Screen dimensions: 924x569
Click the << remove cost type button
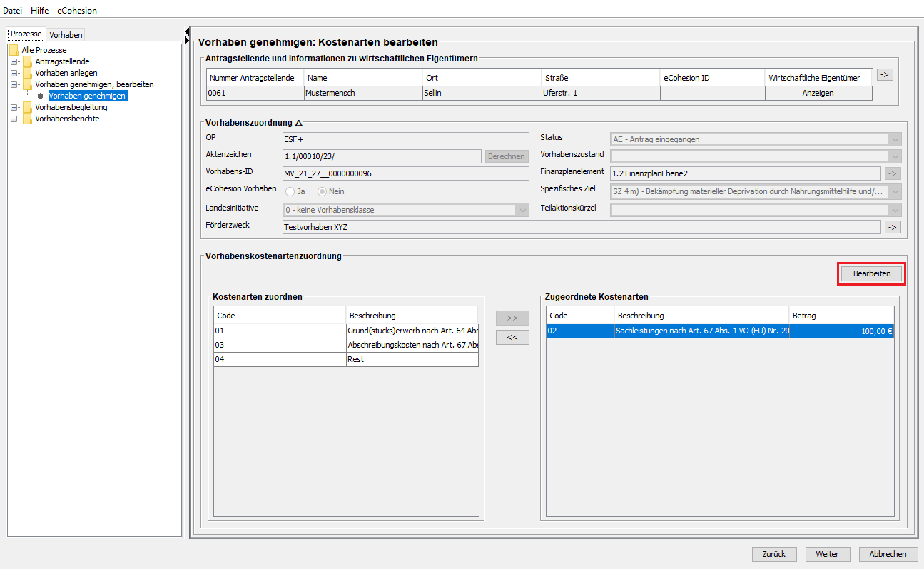coord(512,338)
